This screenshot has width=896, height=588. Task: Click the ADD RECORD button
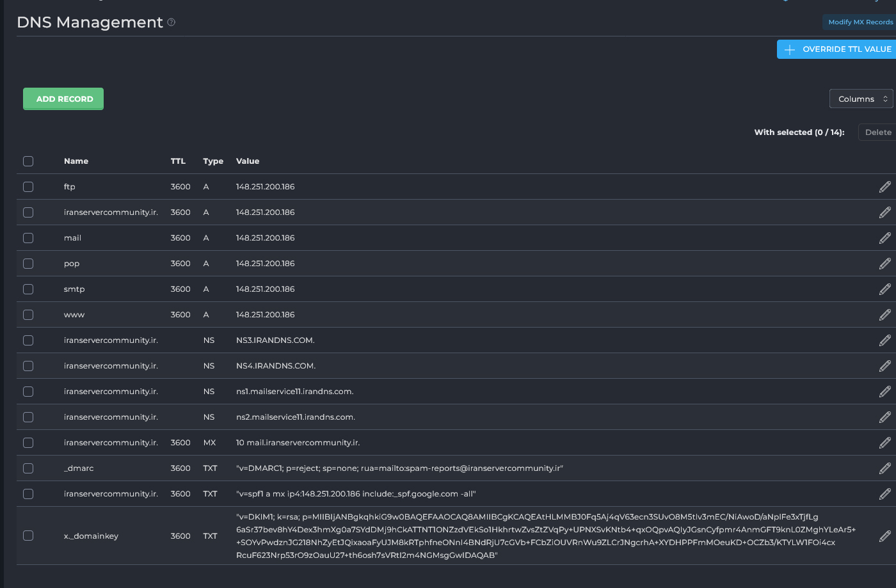63,99
